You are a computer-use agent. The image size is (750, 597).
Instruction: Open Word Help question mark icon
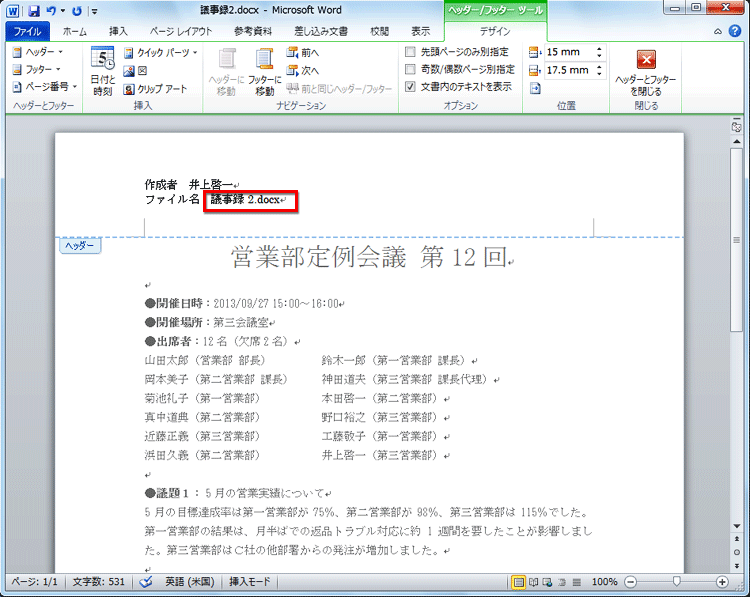tap(735, 31)
